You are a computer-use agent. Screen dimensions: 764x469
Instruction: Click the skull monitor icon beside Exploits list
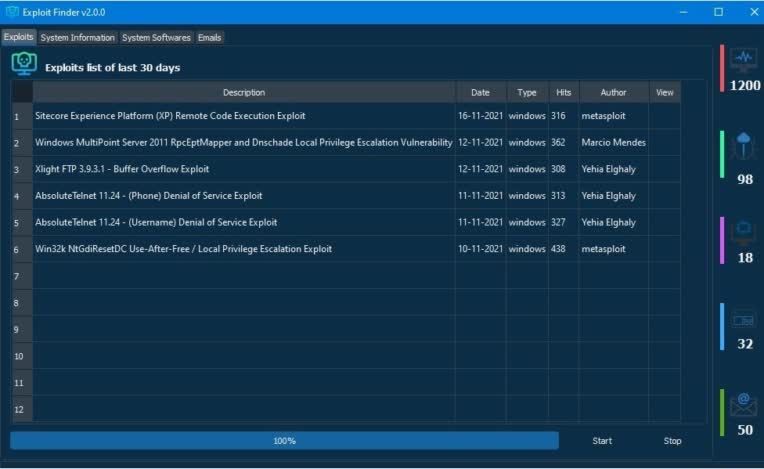[24, 64]
